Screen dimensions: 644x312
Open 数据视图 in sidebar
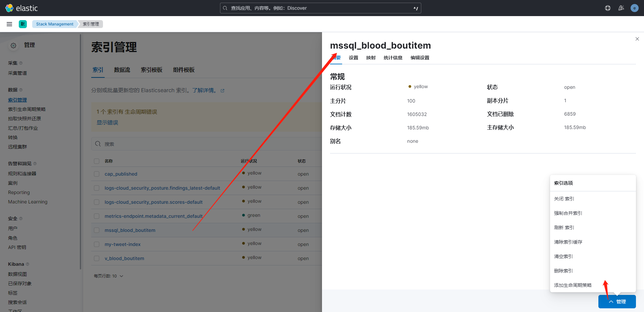[x=17, y=274]
